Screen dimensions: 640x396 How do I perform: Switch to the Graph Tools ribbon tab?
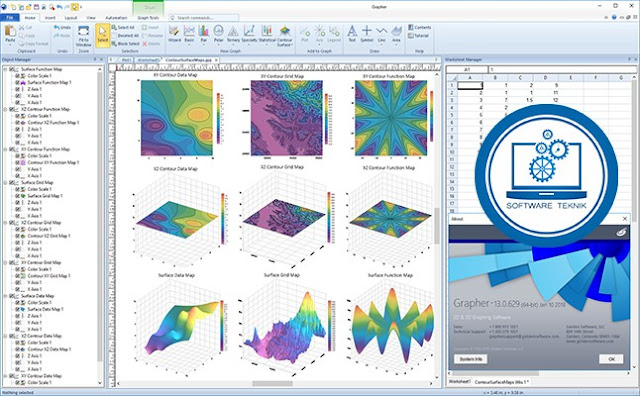click(148, 18)
